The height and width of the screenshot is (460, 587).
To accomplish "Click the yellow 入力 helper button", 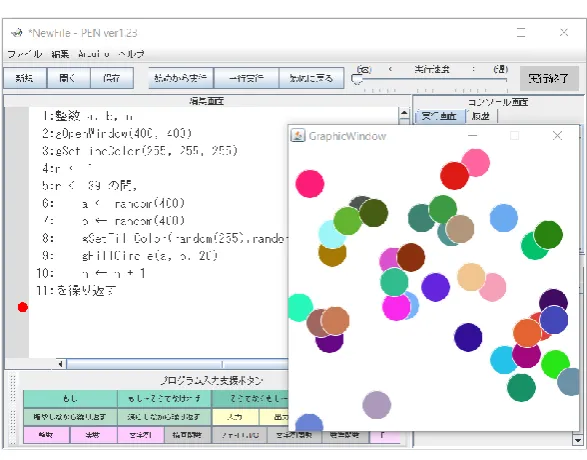I will (235, 417).
